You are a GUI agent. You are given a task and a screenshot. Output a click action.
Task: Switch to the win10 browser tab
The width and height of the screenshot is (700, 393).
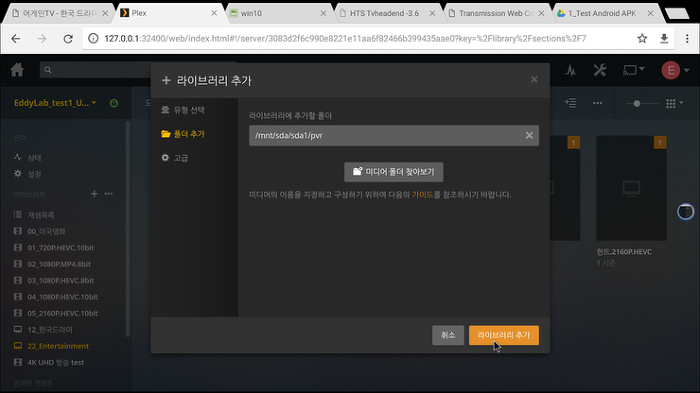(x=279, y=13)
